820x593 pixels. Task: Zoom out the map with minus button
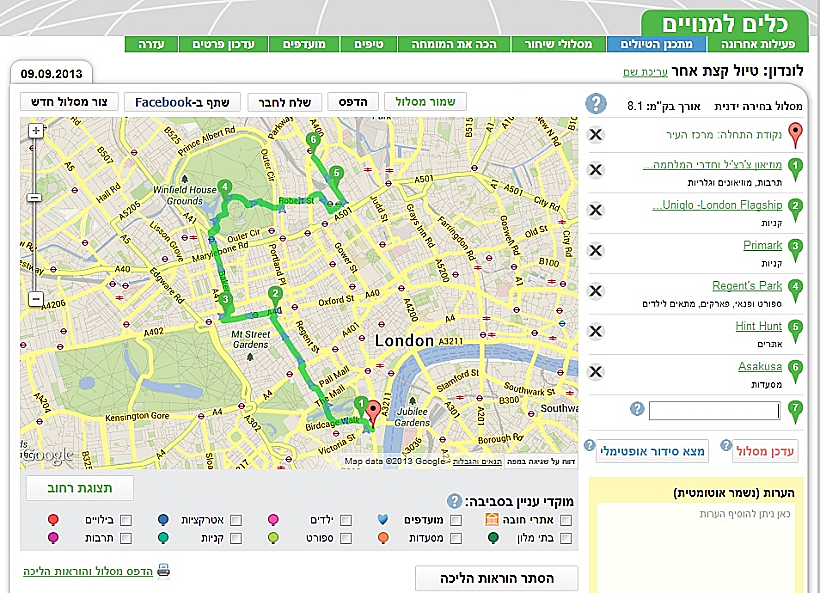coord(35,299)
